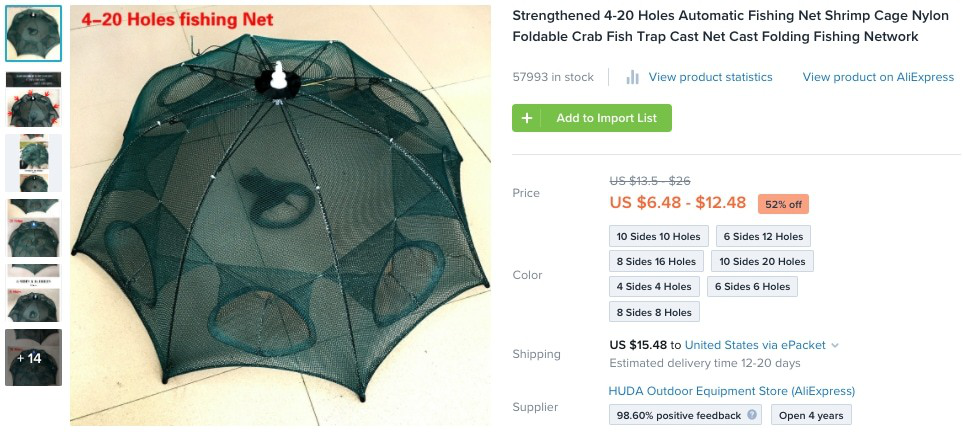Viewport: 963px width, 433px height.
Task: Open United States via ePacket shipping options
Action: [755, 345]
